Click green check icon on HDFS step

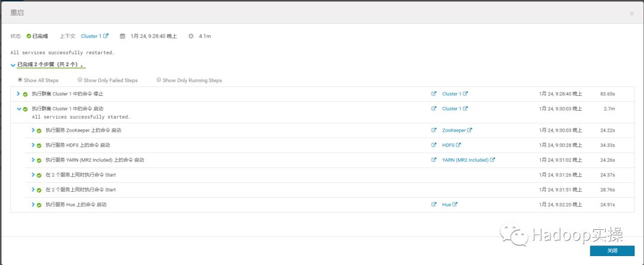tap(39, 145)
